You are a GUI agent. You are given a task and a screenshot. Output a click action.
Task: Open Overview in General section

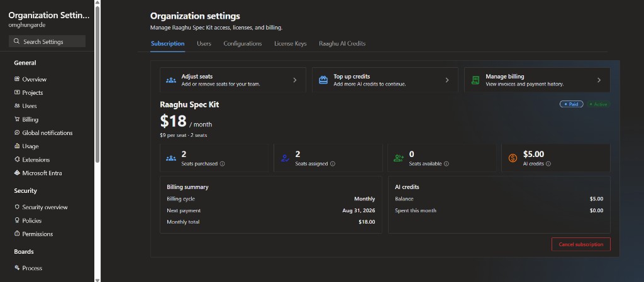coord(34,79)
